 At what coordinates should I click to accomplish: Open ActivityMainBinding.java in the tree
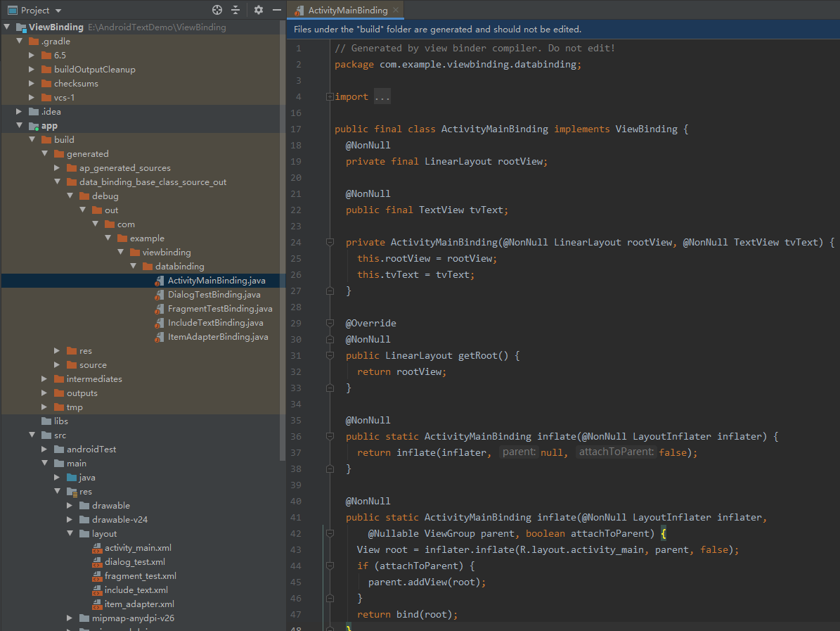tap(217, 281)
